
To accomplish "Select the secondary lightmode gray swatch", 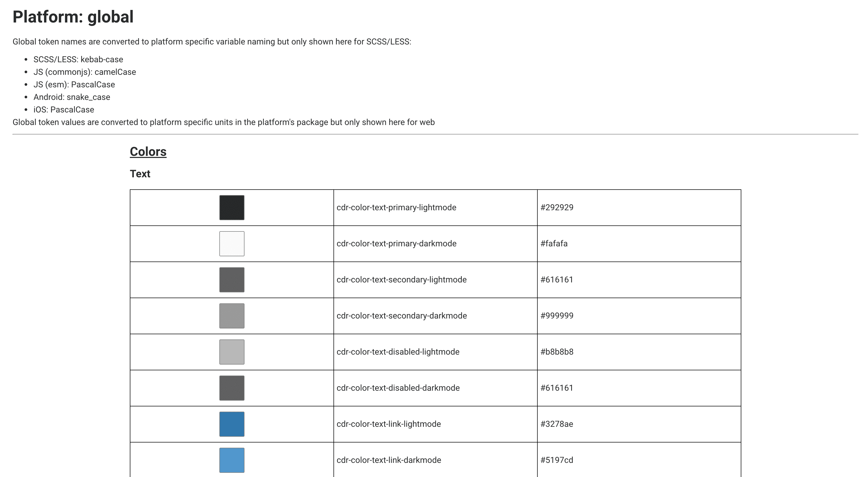I will pyautogui.click(x=232, y=279).
